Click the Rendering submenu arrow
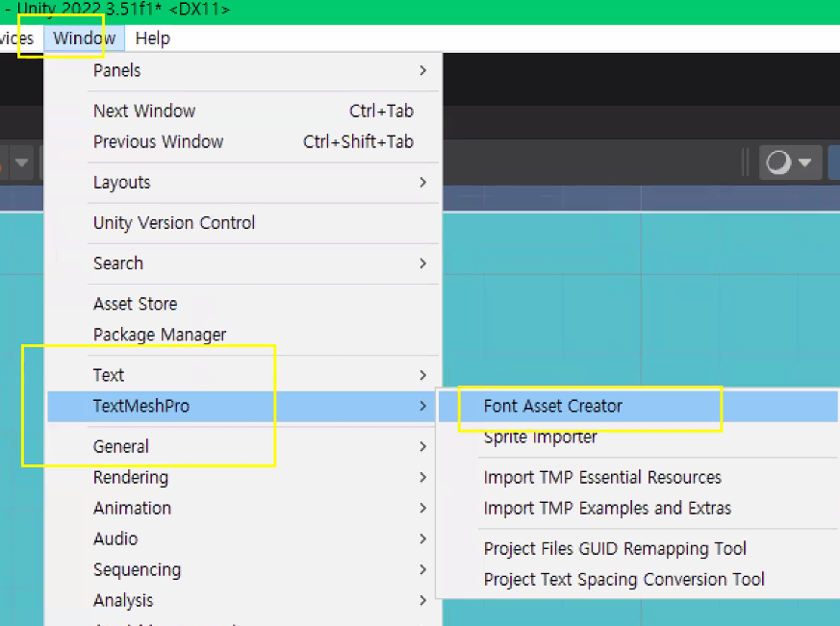Screen dimensions: 840x626 tap(423, 477)
